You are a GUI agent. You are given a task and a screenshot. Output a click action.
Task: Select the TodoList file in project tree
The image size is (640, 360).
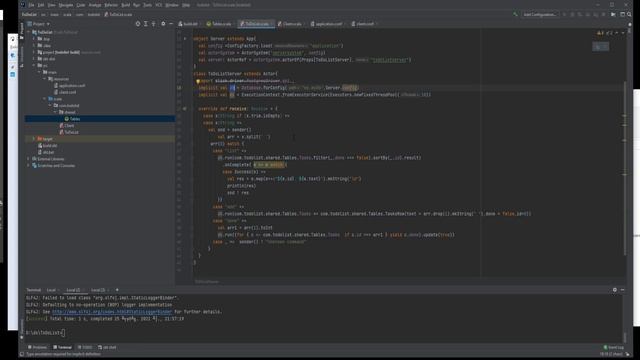(69, 132)
